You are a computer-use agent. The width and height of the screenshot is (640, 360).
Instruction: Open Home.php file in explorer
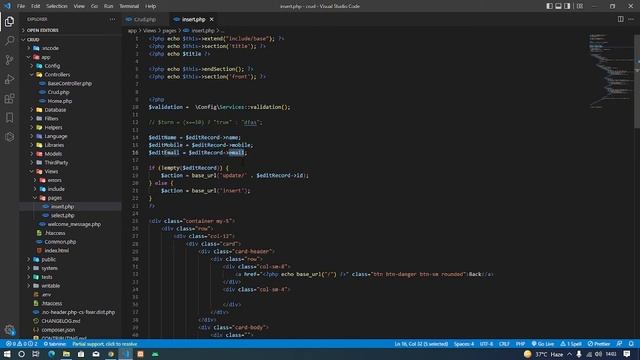60,101
